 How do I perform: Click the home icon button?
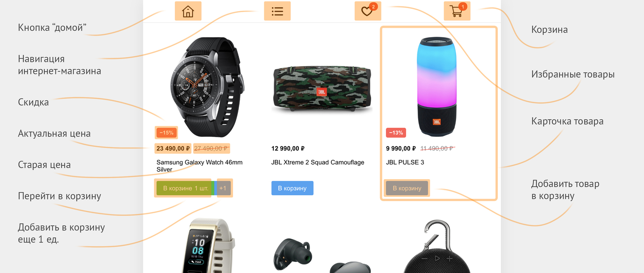188,11
